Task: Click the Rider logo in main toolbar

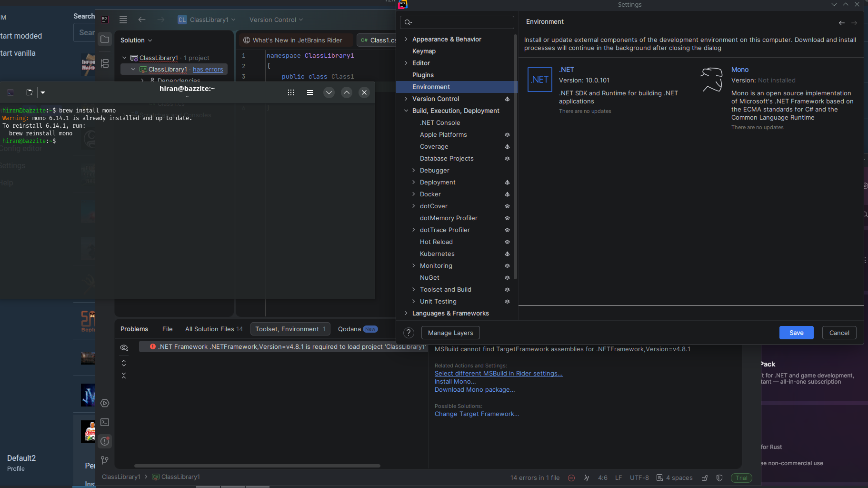Action: tap(105, 20)
